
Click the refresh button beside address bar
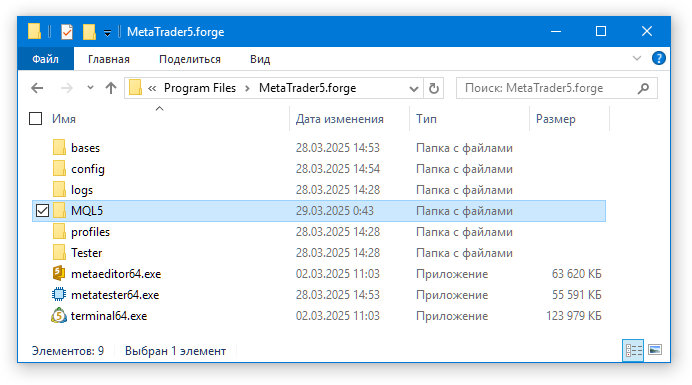pos(434,88)
